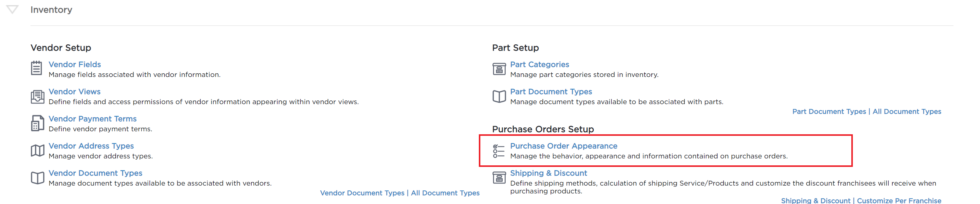The height and width of the screenshot is (204, 980).
Task: Open the Vendor Fields link
Action: pyautogui.click(x=74, y=65)
